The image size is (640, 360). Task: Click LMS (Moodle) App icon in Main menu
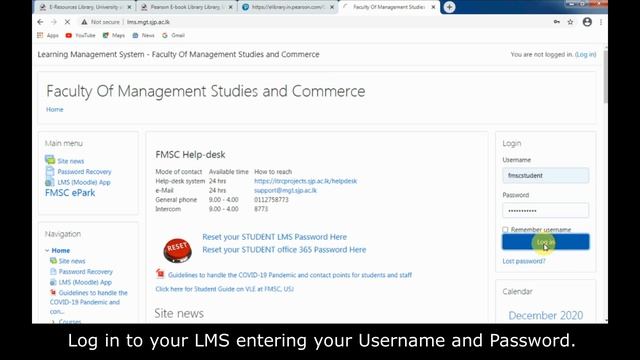tap(50, 182)
